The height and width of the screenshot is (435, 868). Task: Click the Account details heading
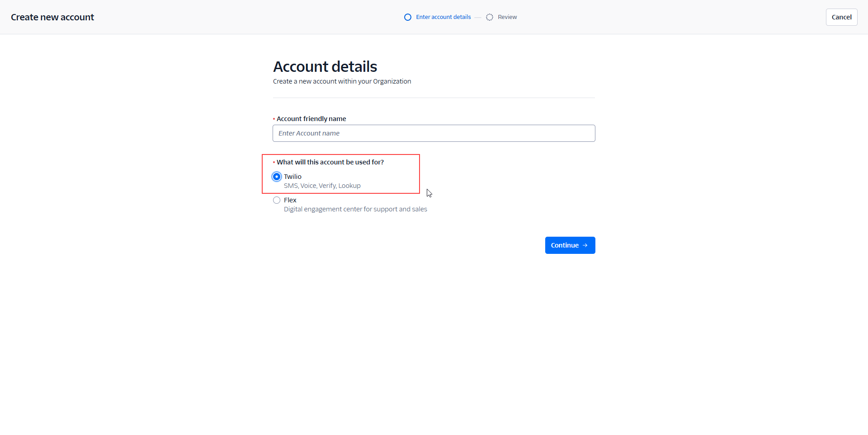tap(325, 67)
